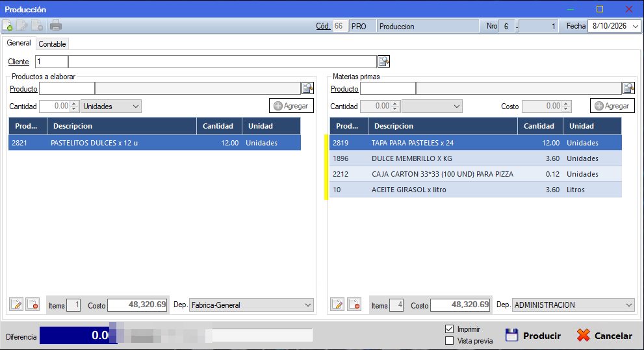Viewport: 644px width, 350px height.
Task: Click Agregar in Materias primas
Action: pos(612,106)
